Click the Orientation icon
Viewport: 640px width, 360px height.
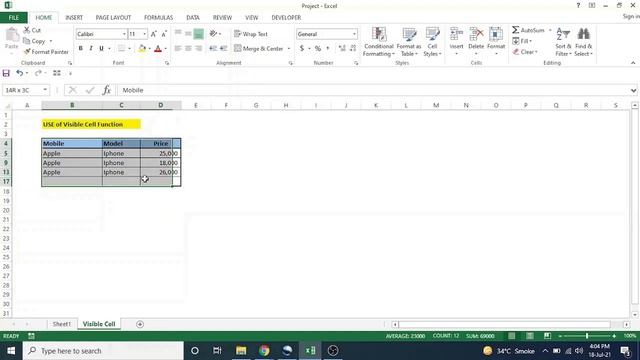click(x=213, y=34)
